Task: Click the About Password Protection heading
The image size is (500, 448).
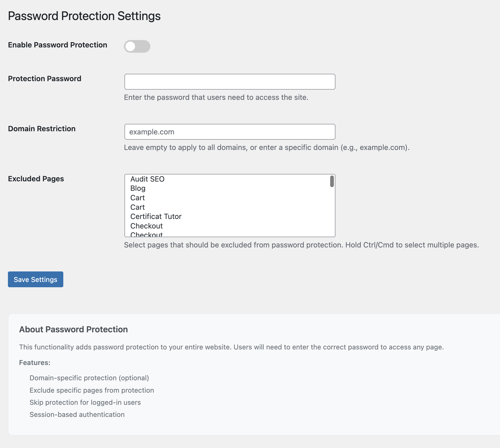Action: 73,329
